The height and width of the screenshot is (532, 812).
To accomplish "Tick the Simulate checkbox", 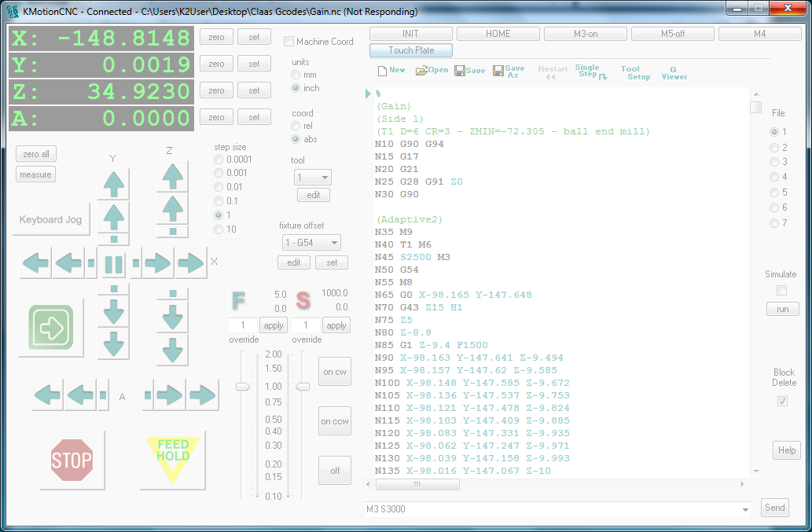I will (x=781, y=291).
